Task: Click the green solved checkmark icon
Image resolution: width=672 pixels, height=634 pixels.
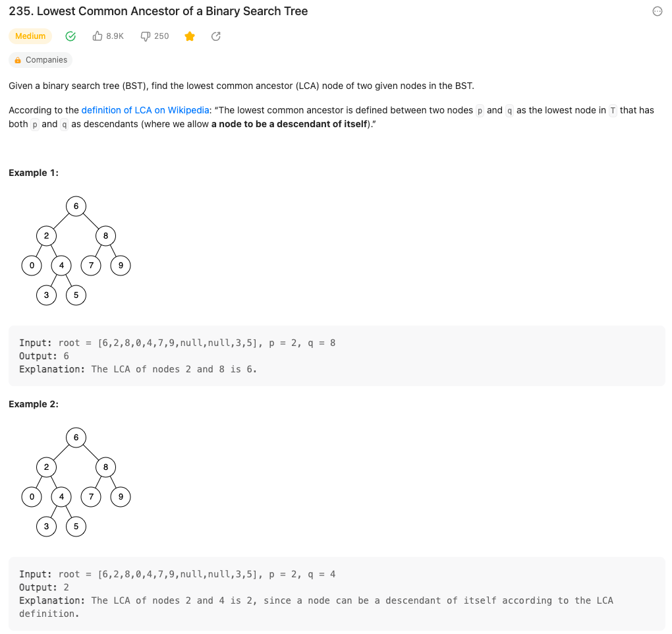Action: click(x=70, y=36)
